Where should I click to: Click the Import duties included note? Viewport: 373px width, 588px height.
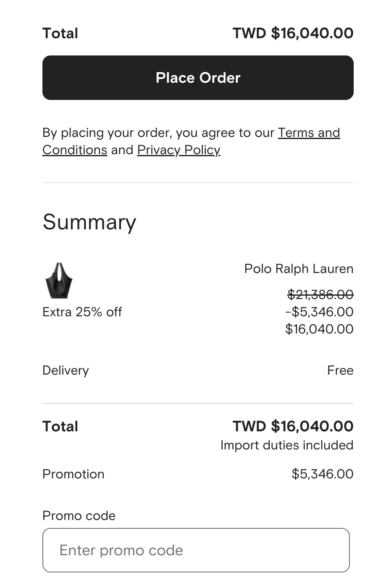click(287, 445)
